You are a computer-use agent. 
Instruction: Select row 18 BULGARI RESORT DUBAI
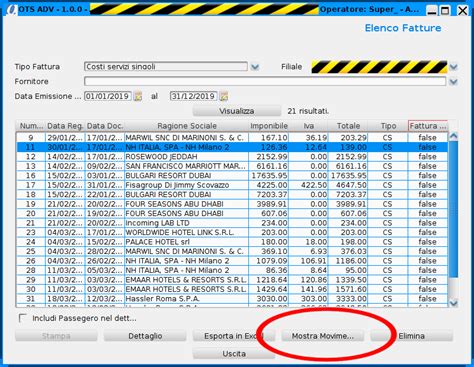(x=232, y=194)
